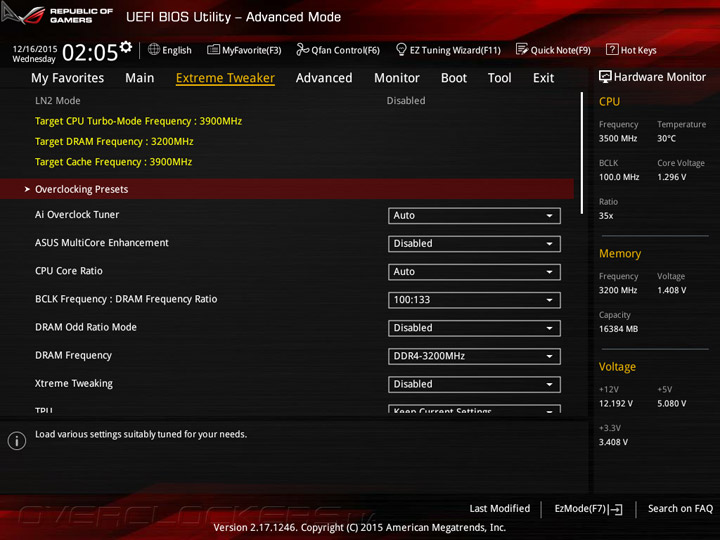Click the DRAM Frequency label
Image resolution: width=720 pixels, height=540 pixels.
[x=73, y=355]
